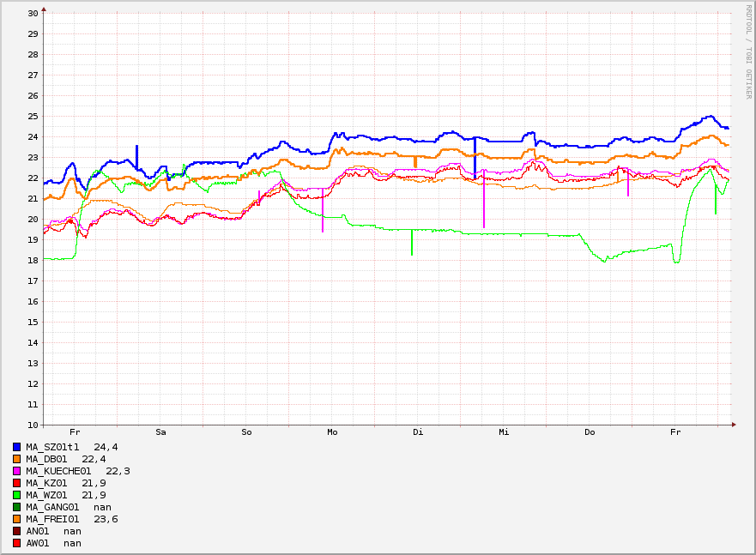Click the orange MA_FREI01 legend swatch
756x555 pixels.
[17, 519]
